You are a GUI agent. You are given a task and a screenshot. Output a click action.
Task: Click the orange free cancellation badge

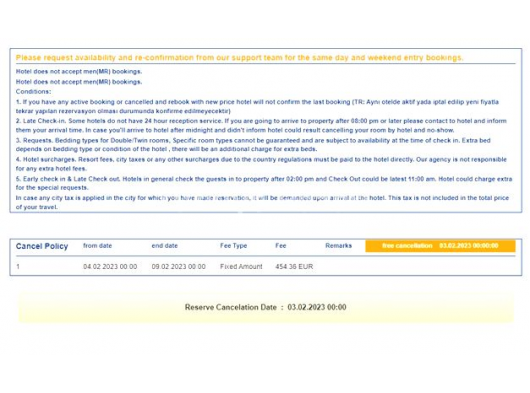point(440,246)
